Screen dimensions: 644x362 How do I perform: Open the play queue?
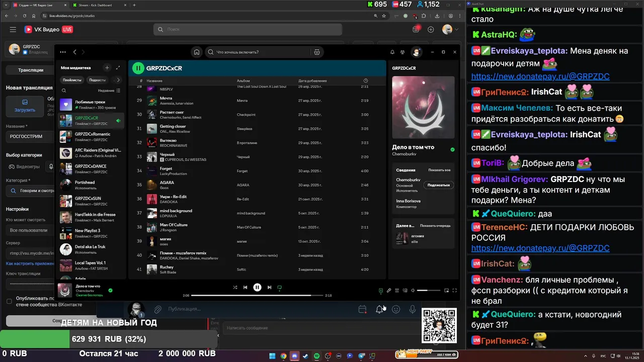tap(397, 290)
